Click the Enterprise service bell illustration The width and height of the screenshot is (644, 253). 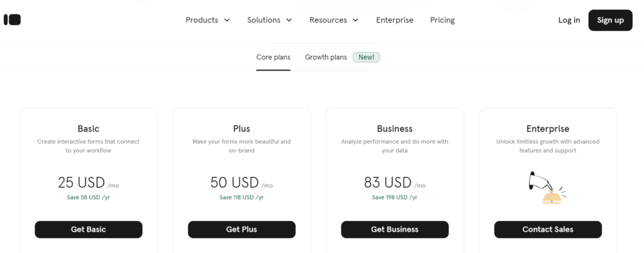(x=547, y=188)
